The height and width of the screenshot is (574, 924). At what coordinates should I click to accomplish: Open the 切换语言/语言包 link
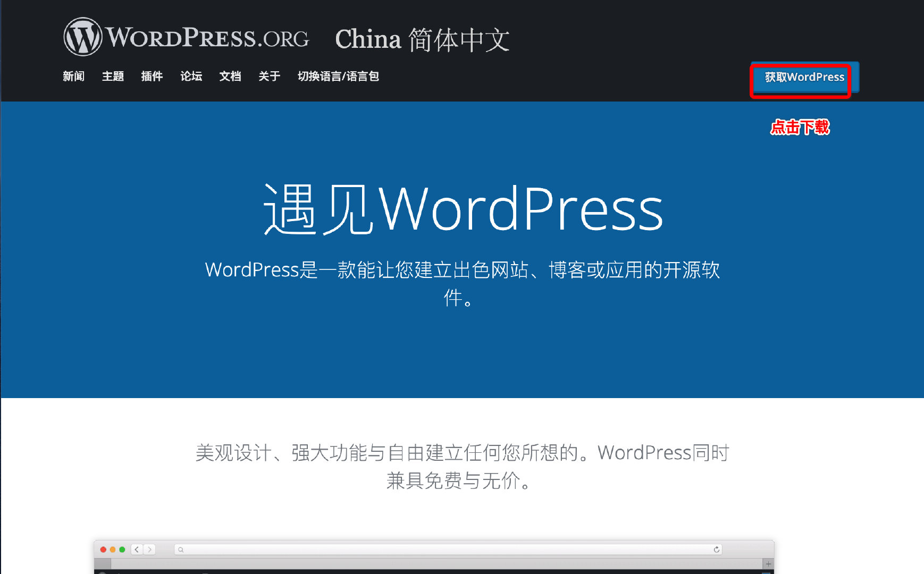click(x=339, y=77)
